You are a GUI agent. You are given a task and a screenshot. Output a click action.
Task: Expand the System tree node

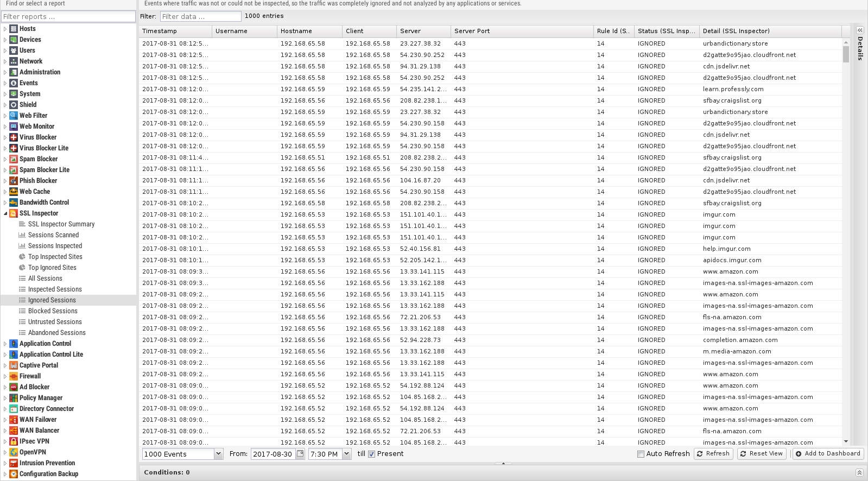(x=5, y=94)
